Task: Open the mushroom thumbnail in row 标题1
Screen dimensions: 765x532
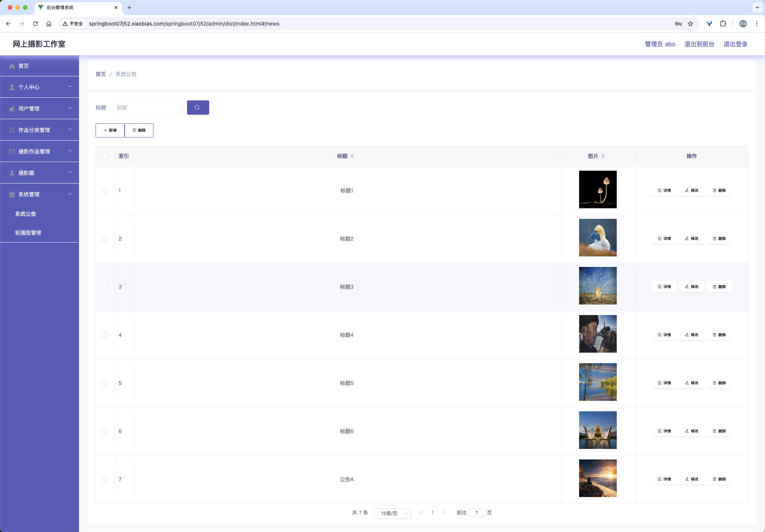Action: click(x=598, y=189)
